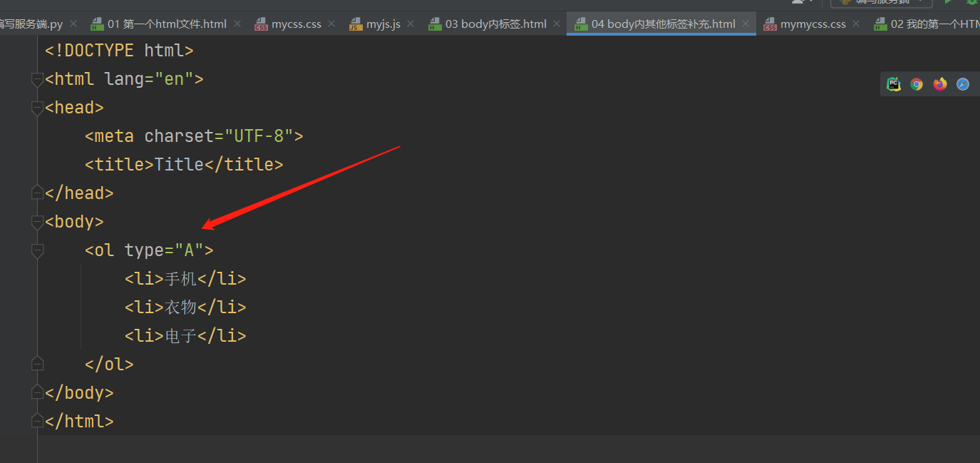980x463 pixels.
Task: Click the <li>电子</li> line
Action: (185, 335)
